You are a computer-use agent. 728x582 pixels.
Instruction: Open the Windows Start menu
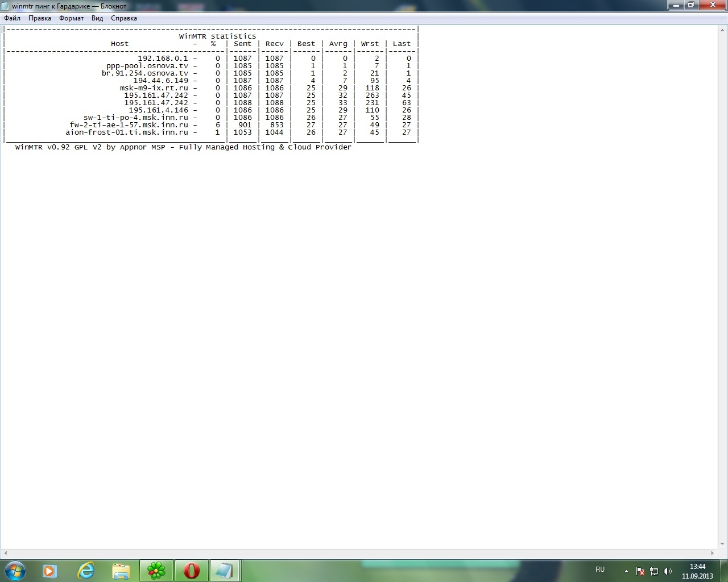15,570
